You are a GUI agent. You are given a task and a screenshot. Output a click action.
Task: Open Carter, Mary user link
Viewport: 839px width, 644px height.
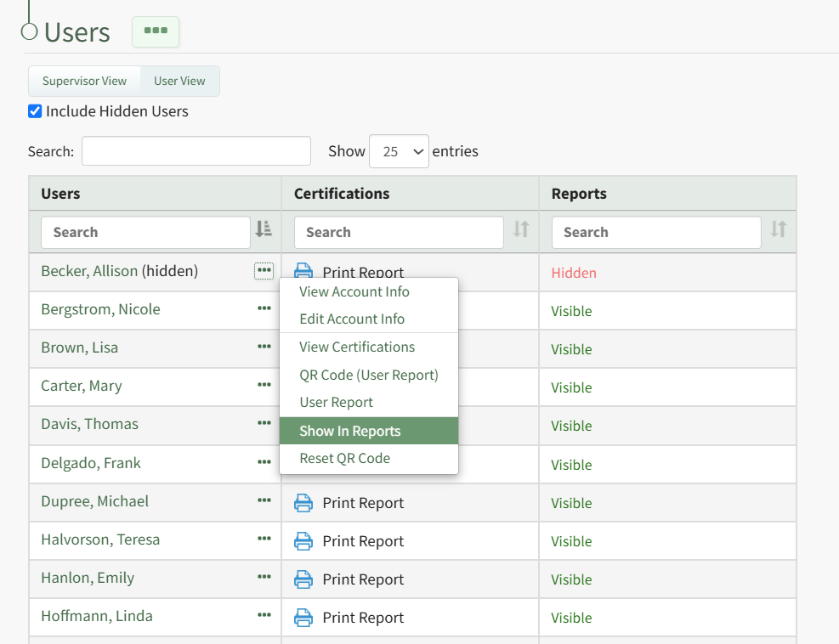tap(82, 386)
